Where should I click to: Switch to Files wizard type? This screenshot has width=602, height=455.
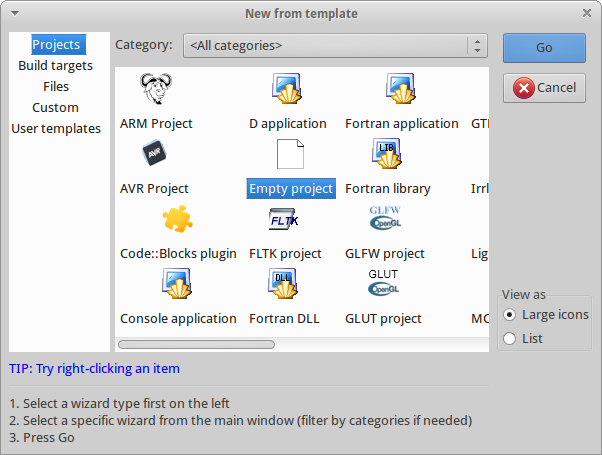pyautogui.click(x=56, y=86)
